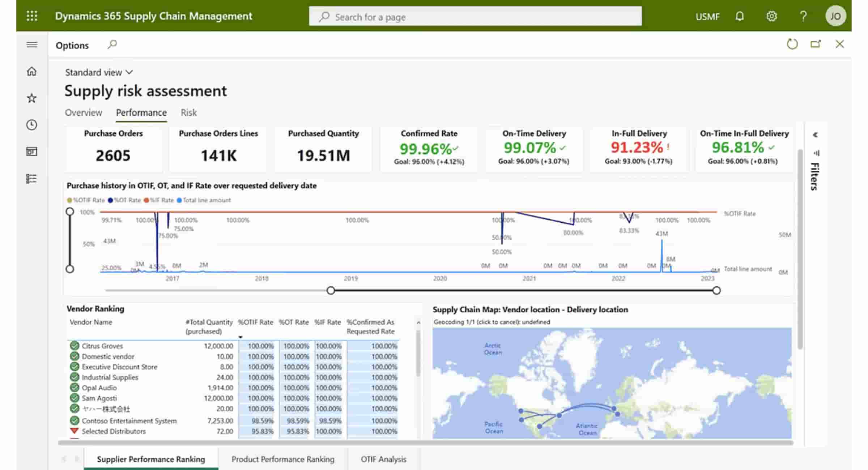Viewport: 868px width, 470px height.
Task: Click the Purchase Orders Lines 141K card
Action: pos(218,149)
